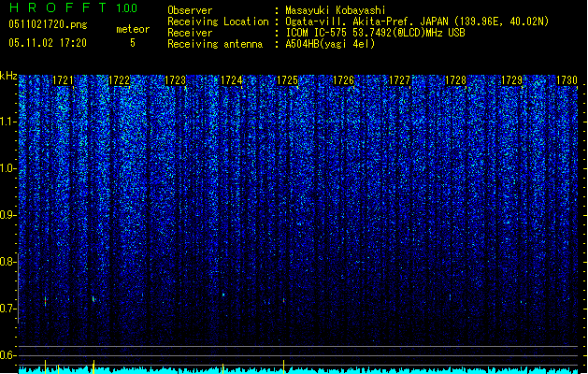Screen dimensions: 588x374
Task: Click the 0.6 kHz axis label
Action: (x=8, y=355)
